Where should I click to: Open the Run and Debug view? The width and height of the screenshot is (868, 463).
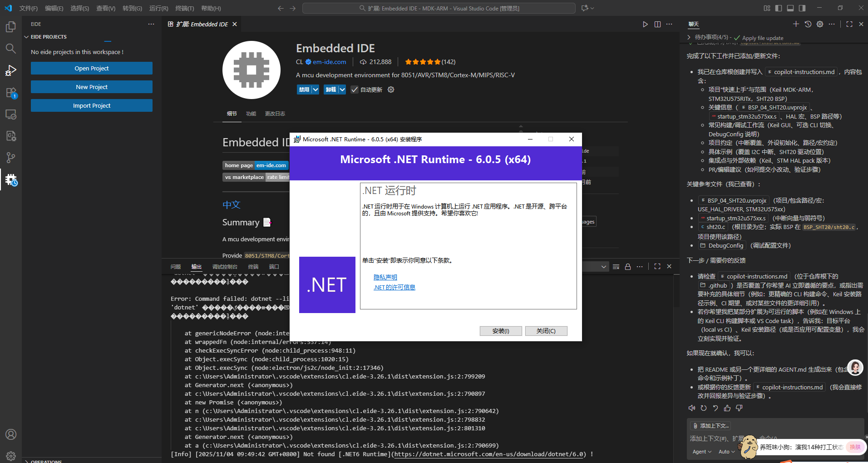(x=11, y=70)
